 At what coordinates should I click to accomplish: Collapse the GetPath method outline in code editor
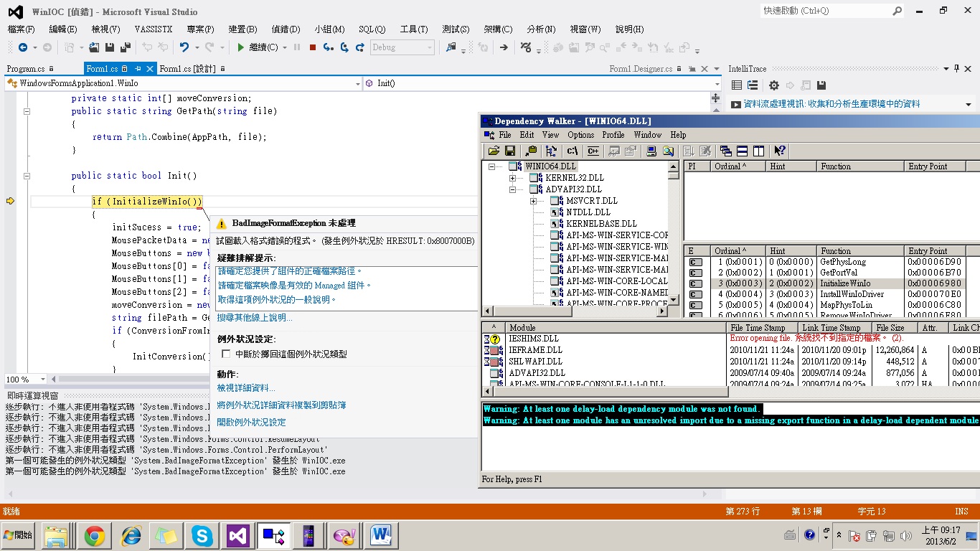click(27, 111)
